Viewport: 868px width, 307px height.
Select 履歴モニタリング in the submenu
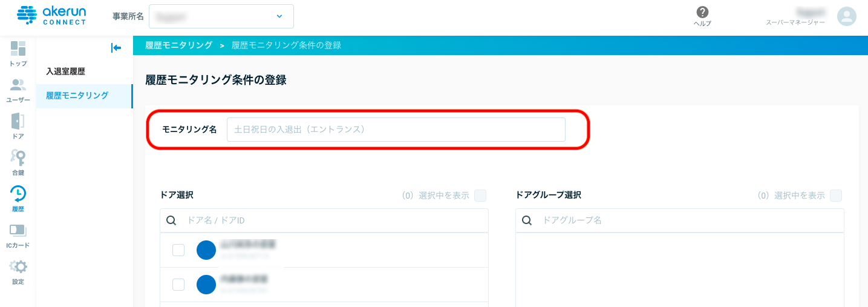point(84,96)
